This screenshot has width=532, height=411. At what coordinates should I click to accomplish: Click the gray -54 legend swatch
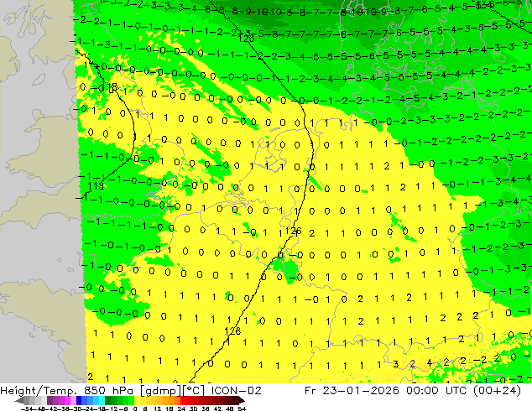click(27, 400)
